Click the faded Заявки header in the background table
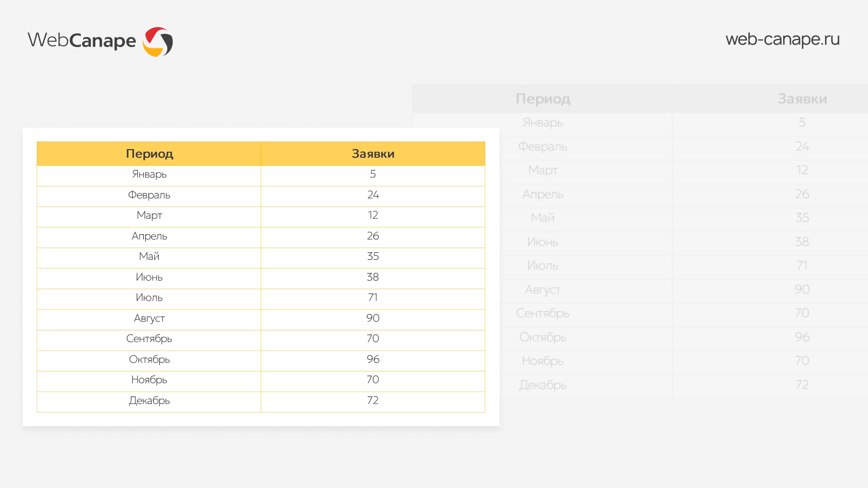 point(802,99)
